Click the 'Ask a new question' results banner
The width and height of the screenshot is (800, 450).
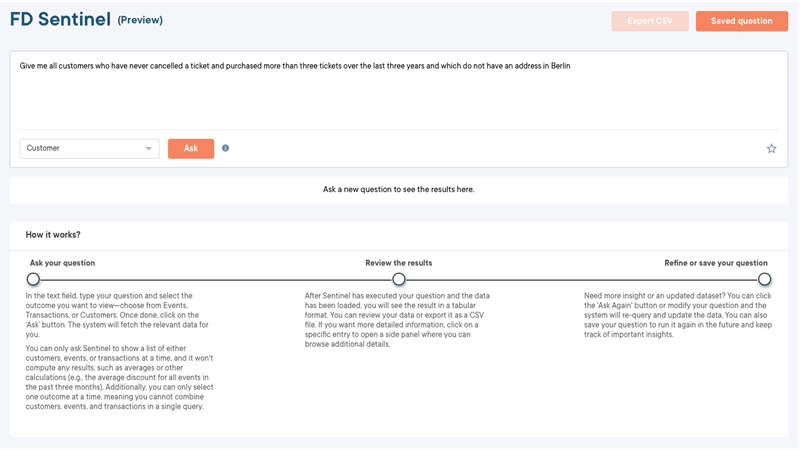pyautogui.click(x=399, y=189)
